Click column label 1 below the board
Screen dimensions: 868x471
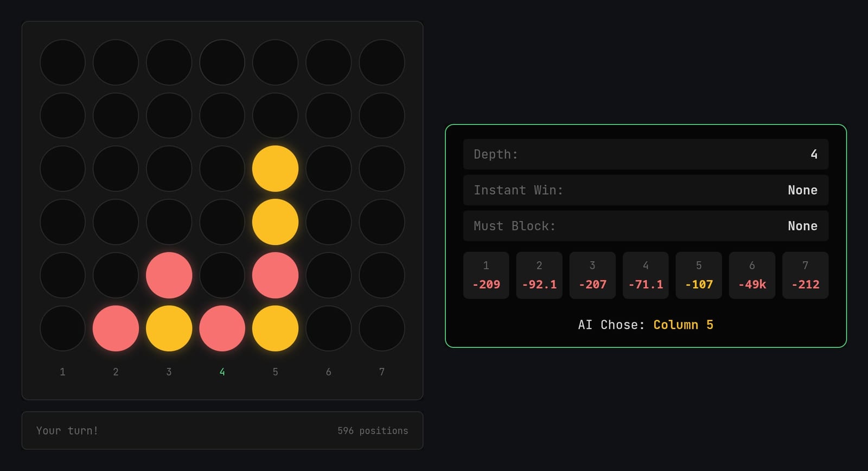(x=62, y=372)
